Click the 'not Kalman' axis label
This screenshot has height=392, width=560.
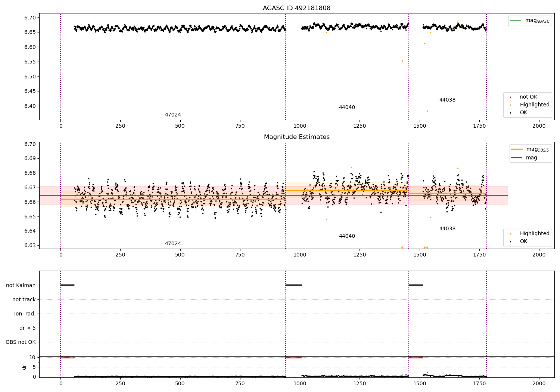pyautogui.click(x=21, y=285)
